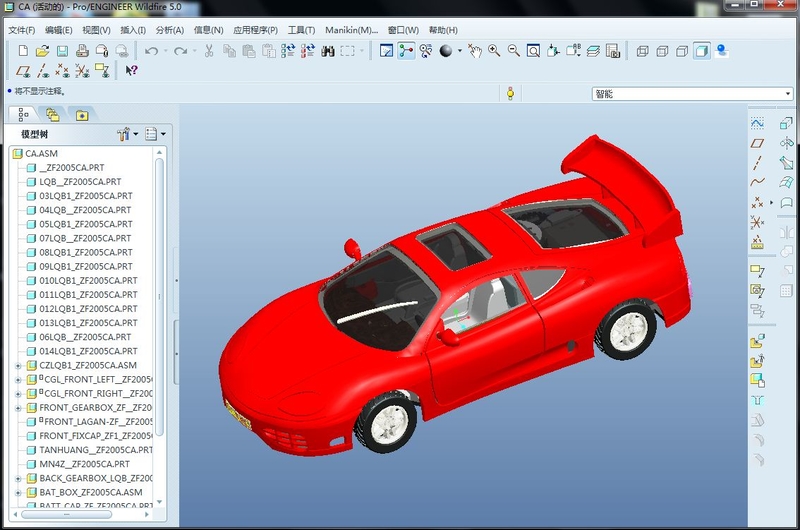Open the model tree settings dropdown
Screen dimensions: 800x530
point(128,134)
